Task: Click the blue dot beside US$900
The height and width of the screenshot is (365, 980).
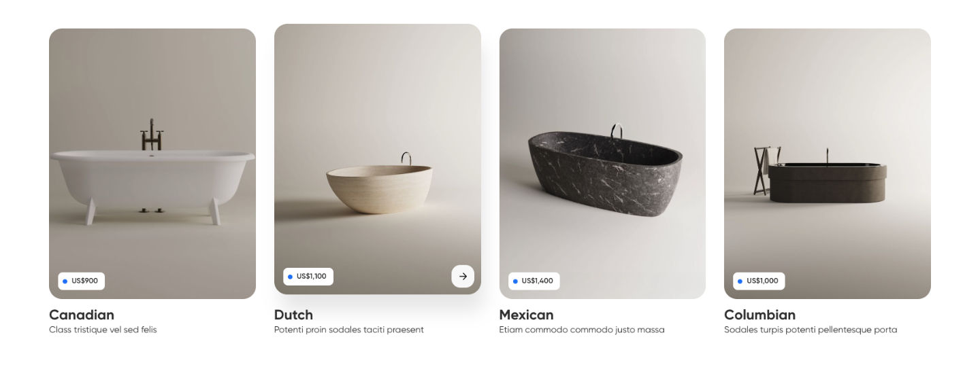Action: click(65, 281)
